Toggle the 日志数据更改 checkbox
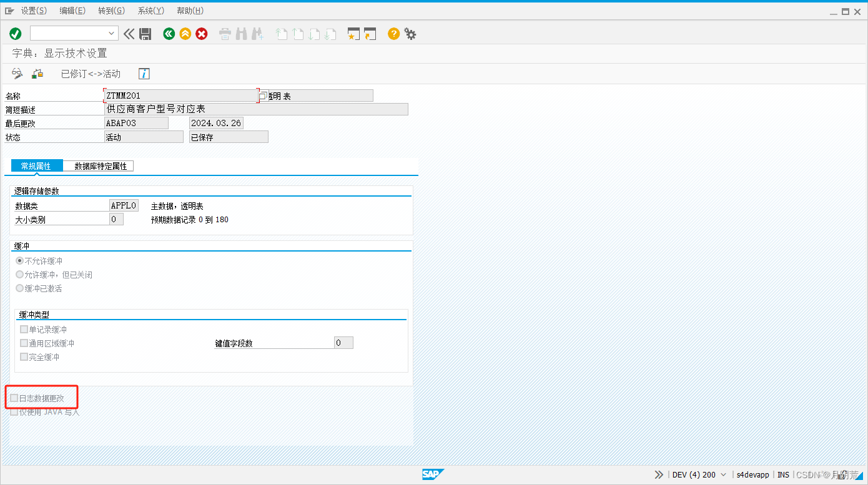Screen dimensions: 868x485 14,398
